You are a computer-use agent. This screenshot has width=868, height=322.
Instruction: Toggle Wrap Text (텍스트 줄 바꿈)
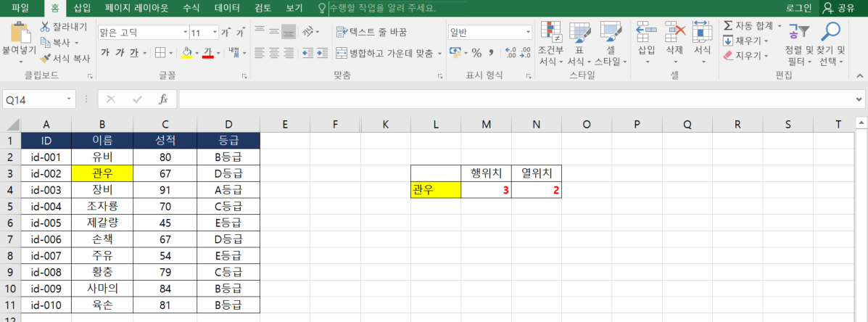coord(371,32)
